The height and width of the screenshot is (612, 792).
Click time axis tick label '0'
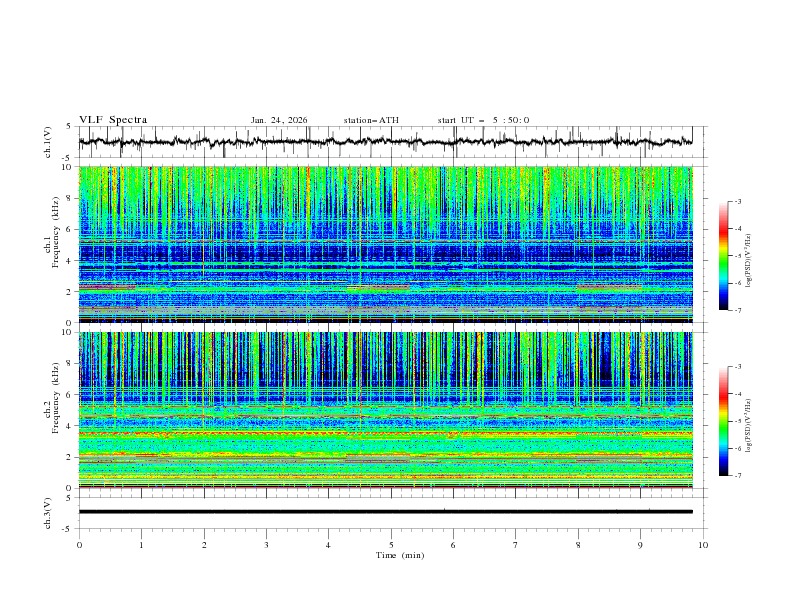coord(79,545)
